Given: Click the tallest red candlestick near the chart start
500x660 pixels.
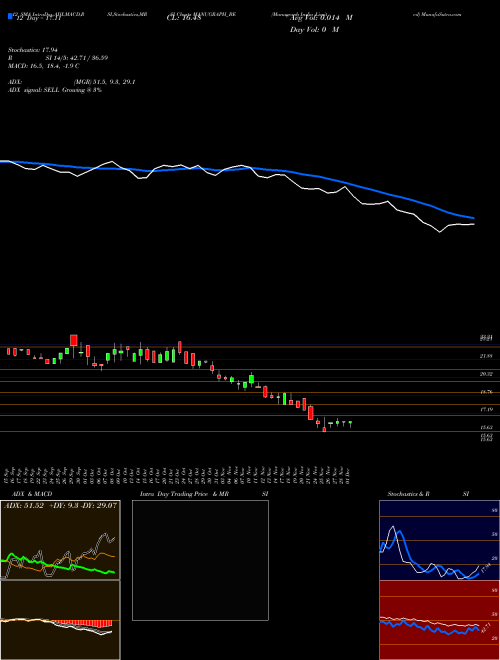Looking at the screenshot, I should [74, 340].
